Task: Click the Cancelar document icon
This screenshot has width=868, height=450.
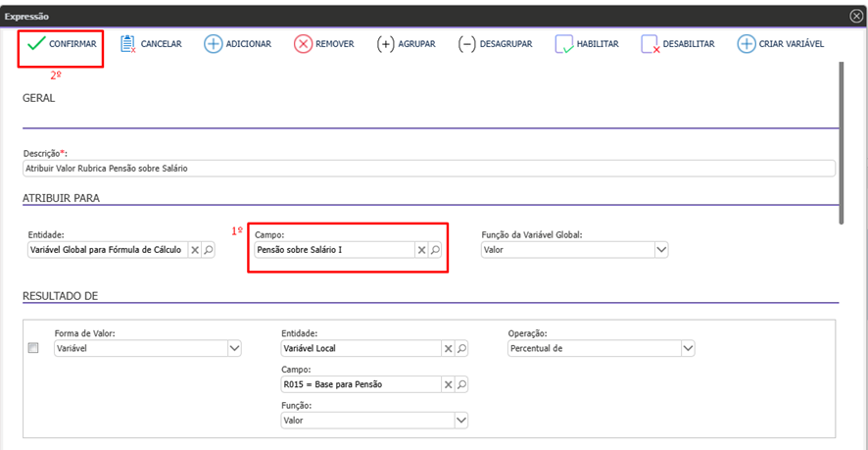Action: 127,44
